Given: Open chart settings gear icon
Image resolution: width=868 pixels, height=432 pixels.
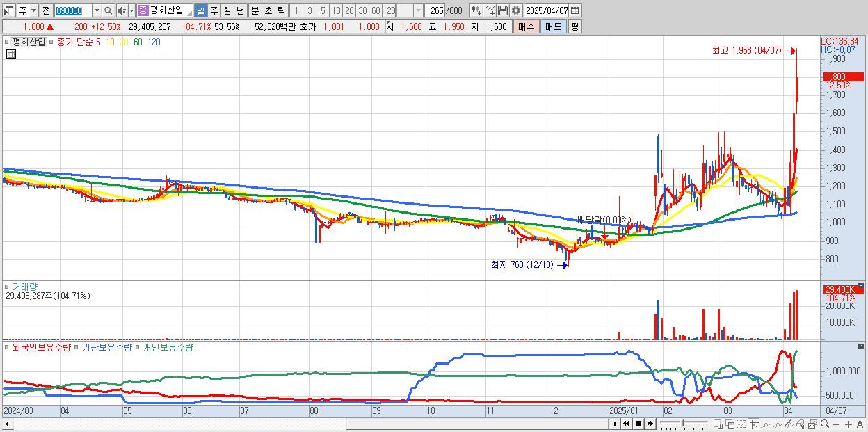Looking at the screenshot, I should (515, 10).
